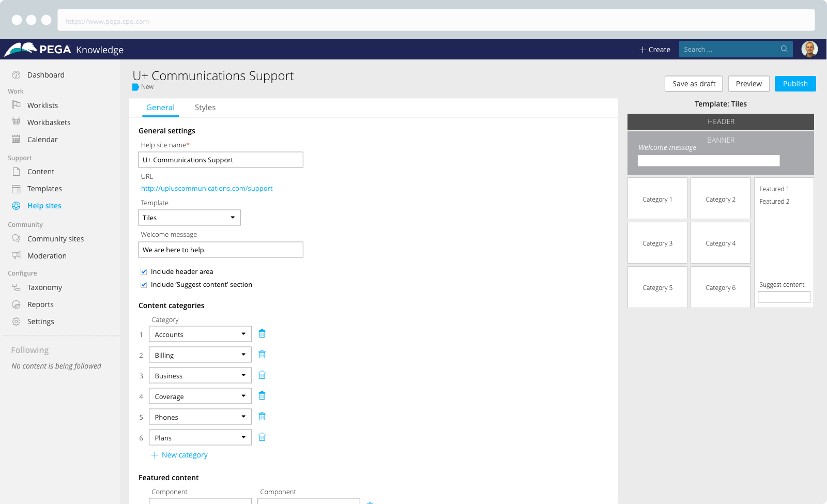Switch to the General tab

click(x=160, y=108)
